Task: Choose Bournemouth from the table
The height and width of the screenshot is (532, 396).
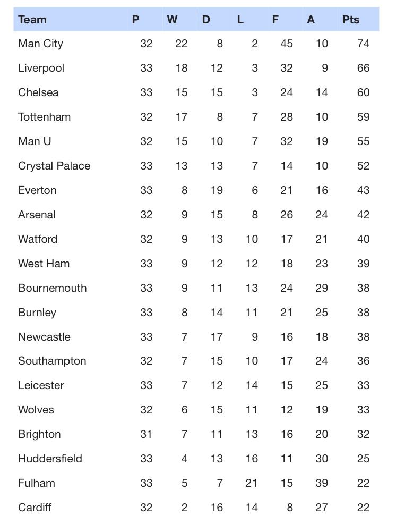Action: [52, 288]
